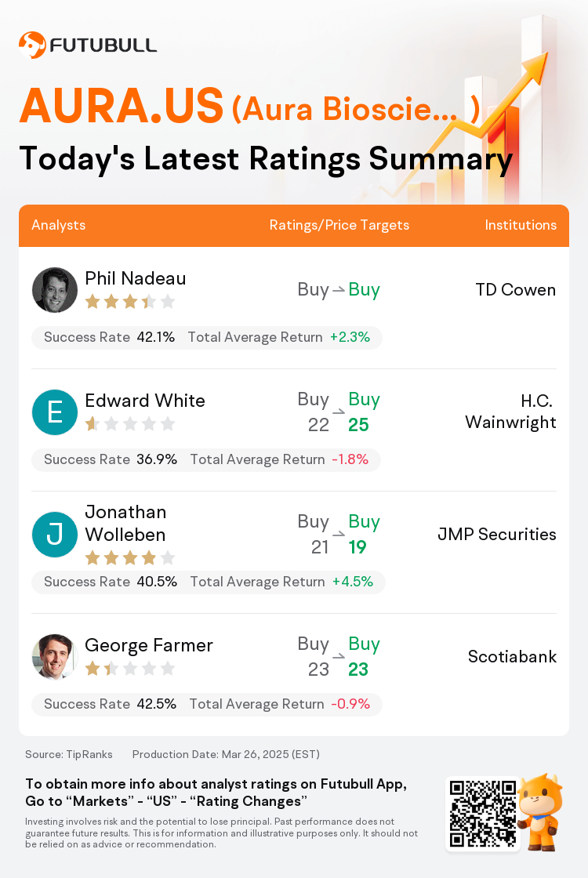The image size is (588, 878).
Task: Open George Farmer's profile photo
Action: coord(55,656)
